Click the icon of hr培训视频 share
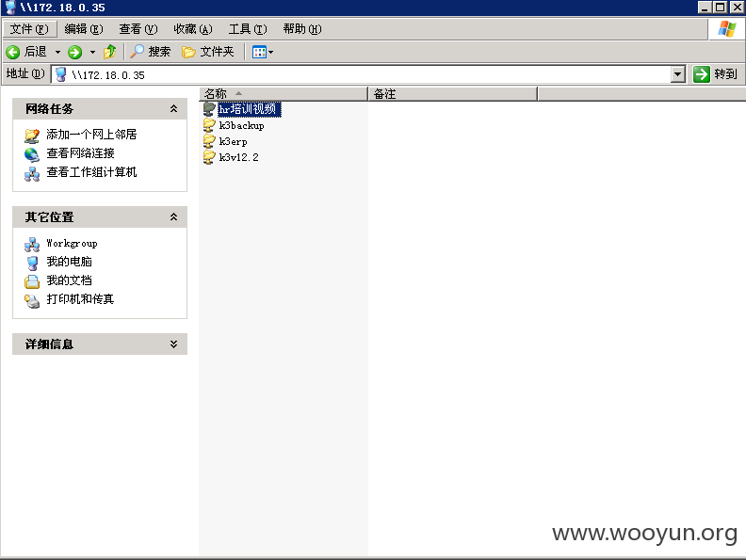This screenshot has height=560, width=746. (209, 109)
